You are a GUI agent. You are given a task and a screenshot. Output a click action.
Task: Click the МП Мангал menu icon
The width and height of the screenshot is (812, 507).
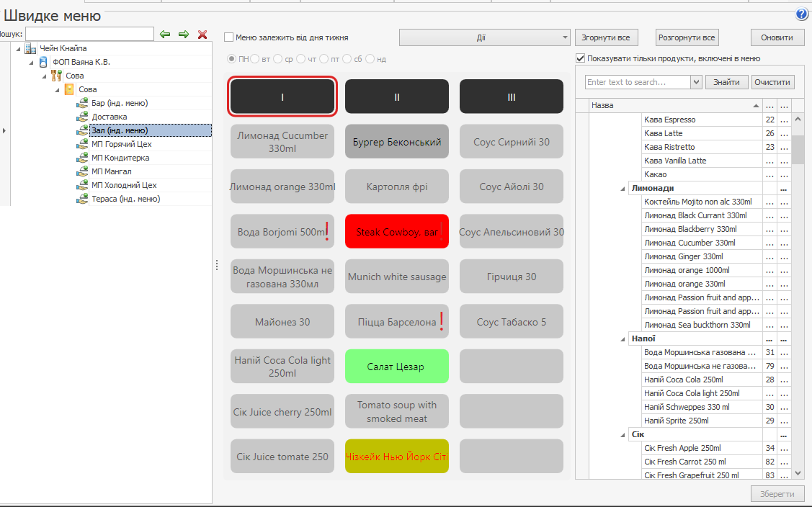click(x=83, y=171)
